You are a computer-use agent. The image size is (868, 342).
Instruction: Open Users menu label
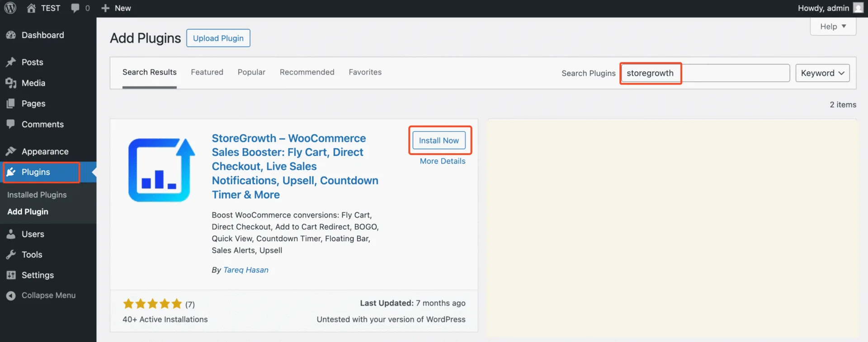click(33, 234)
